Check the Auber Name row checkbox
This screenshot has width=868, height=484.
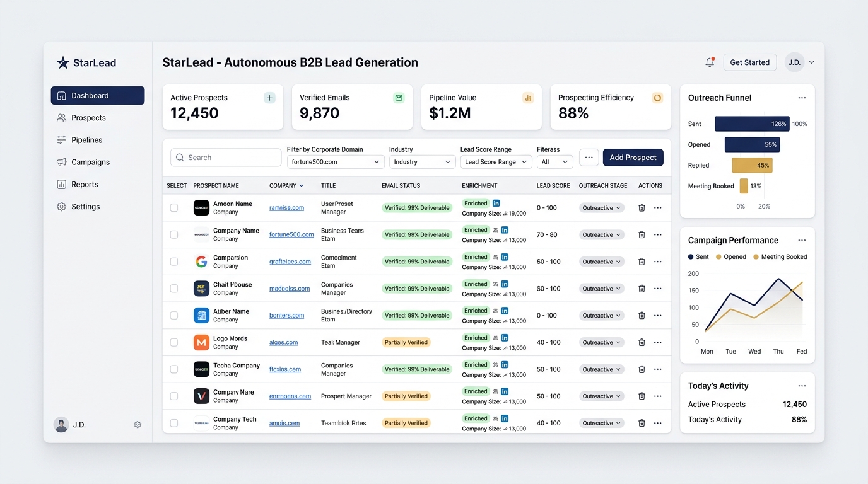(x=174, y=315)
